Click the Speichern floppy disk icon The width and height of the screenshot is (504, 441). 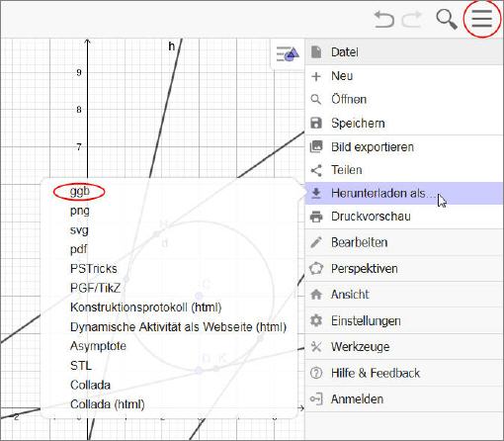(316, 123)
